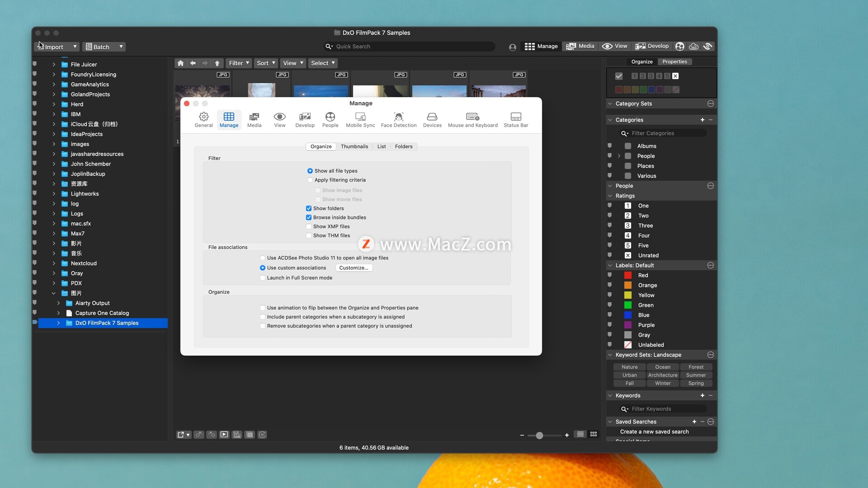The width and height of the screenshot is (868, 488).
Task: Open the People mode icon
Action: point(680,46)
